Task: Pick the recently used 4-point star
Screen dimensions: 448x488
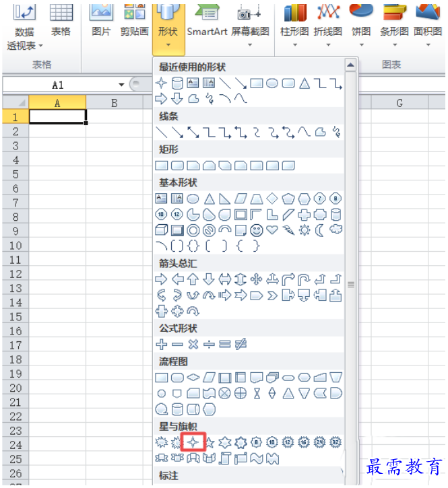Action: [161, 83]
